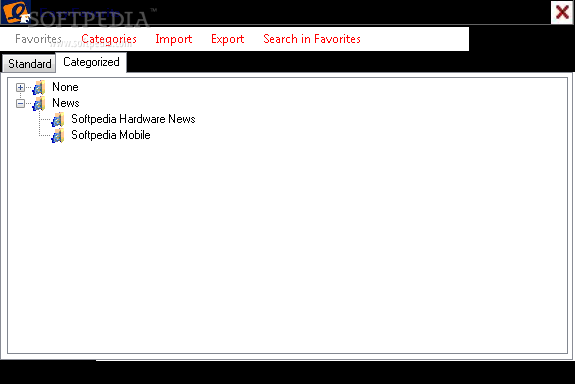Collapse the News category node

click(21, 104)
